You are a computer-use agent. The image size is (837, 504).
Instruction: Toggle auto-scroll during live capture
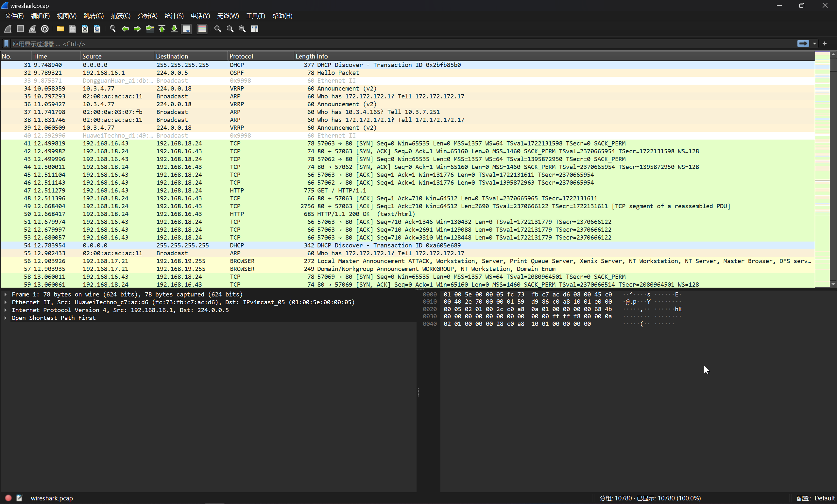(x=186, y=29)
